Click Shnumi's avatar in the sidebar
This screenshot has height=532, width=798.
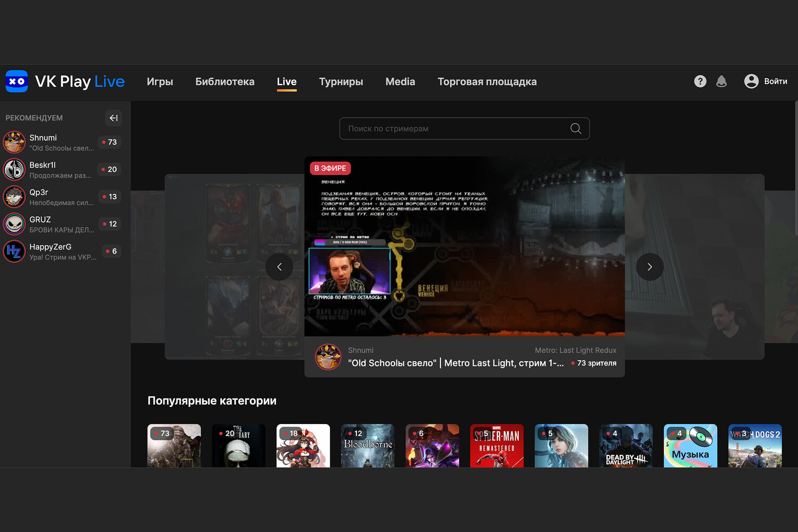(14, 143)
